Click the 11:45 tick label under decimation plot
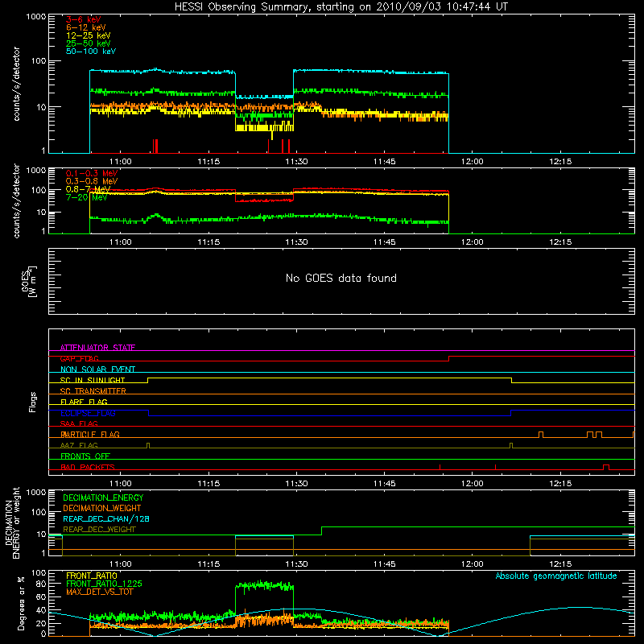The image size is (644, 644). pyautogui.click(x=385, y=564)
